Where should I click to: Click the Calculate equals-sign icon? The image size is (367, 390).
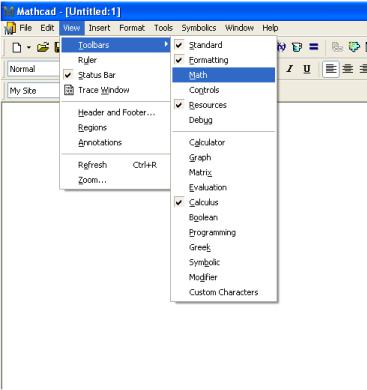coord(314,47)
